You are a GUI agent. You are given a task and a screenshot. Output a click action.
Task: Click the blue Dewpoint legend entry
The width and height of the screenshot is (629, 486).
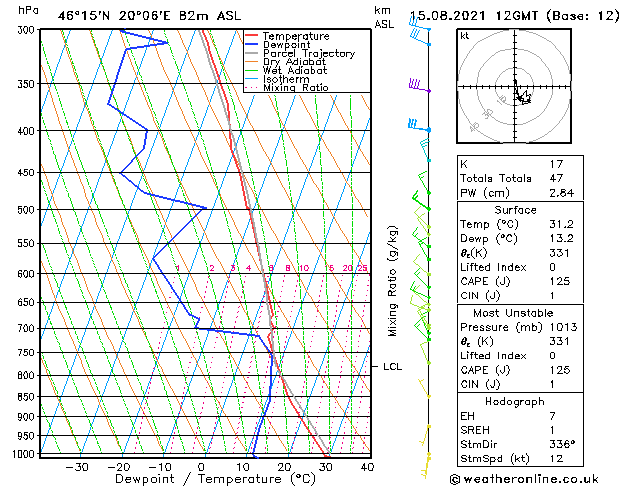[278, 45]
